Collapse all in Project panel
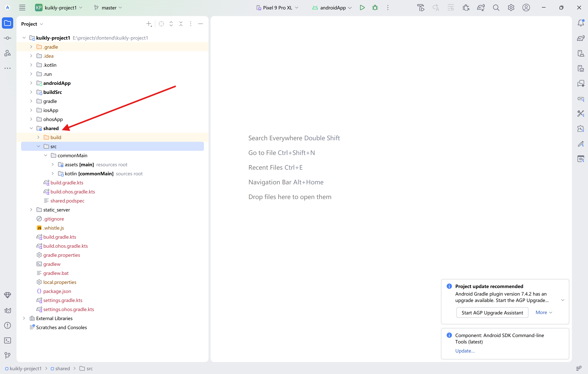 click(x=181, y=24)
